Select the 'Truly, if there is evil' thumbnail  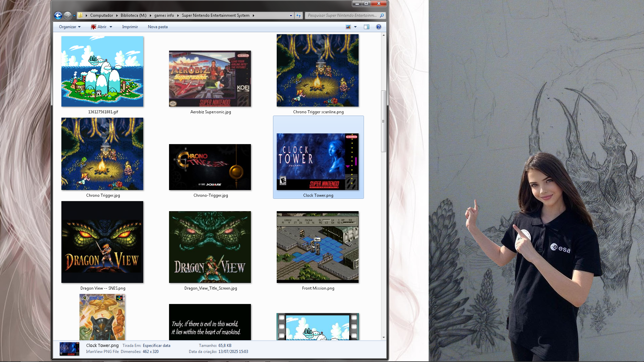click(210, 322)
